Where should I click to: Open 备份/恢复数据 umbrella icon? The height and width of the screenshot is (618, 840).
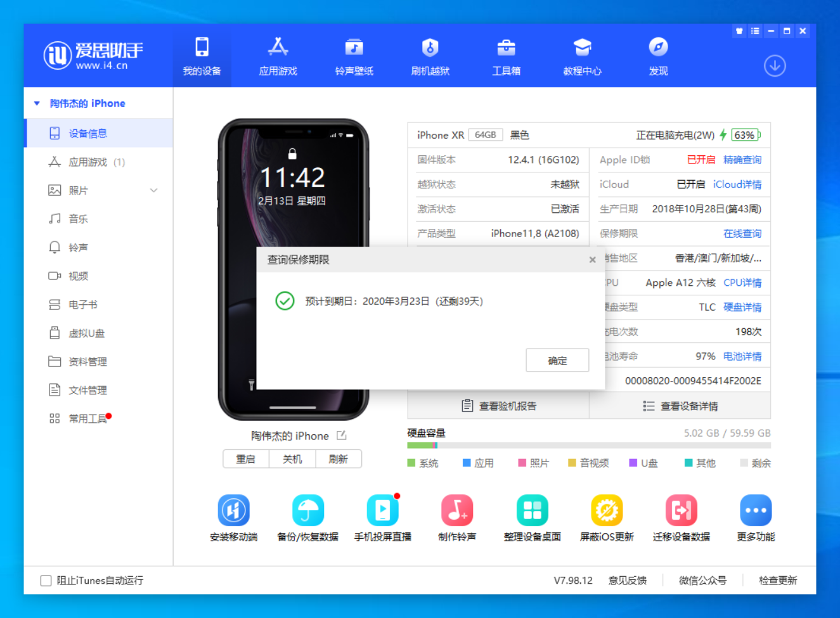(308, 510)
